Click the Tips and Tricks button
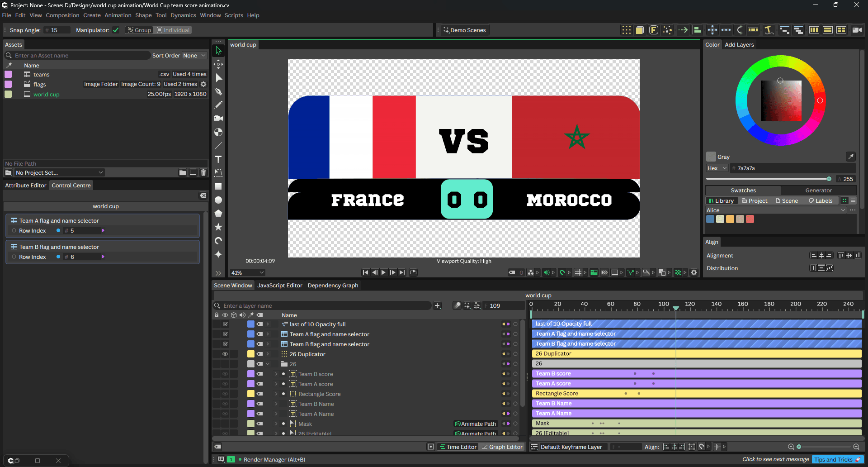 tap(837, 459)
